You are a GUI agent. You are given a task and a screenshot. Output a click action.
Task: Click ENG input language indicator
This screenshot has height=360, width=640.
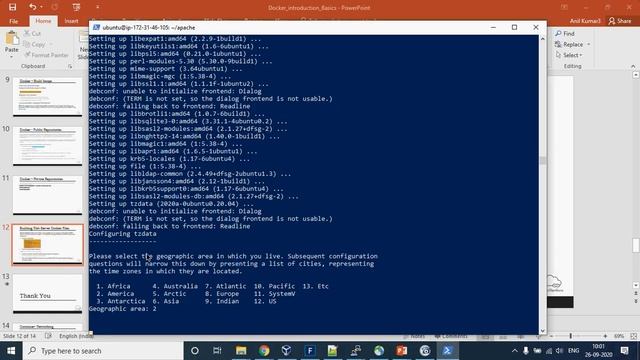click(x=573, y=351)
